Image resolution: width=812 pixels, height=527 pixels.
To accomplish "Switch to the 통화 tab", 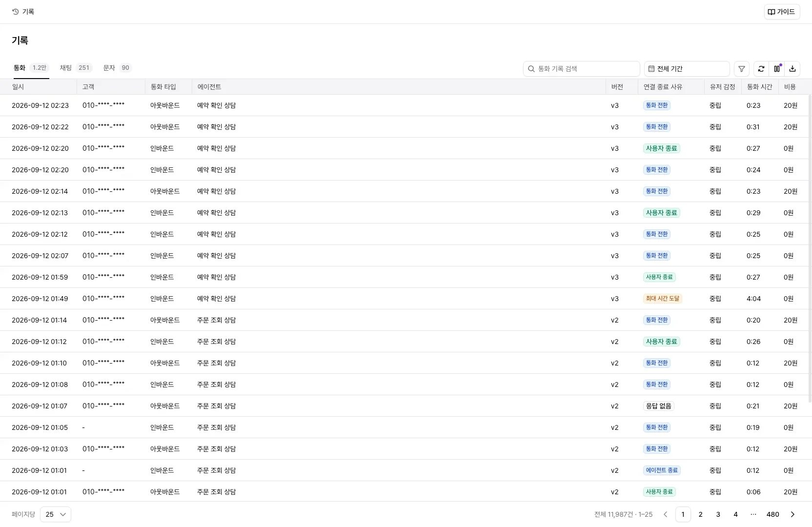I will coord(31,68).
